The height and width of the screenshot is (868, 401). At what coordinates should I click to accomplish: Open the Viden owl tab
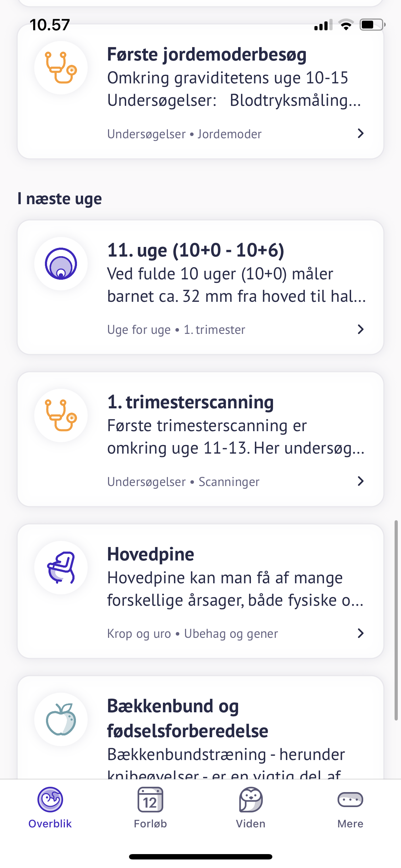(x=251, y=807)
